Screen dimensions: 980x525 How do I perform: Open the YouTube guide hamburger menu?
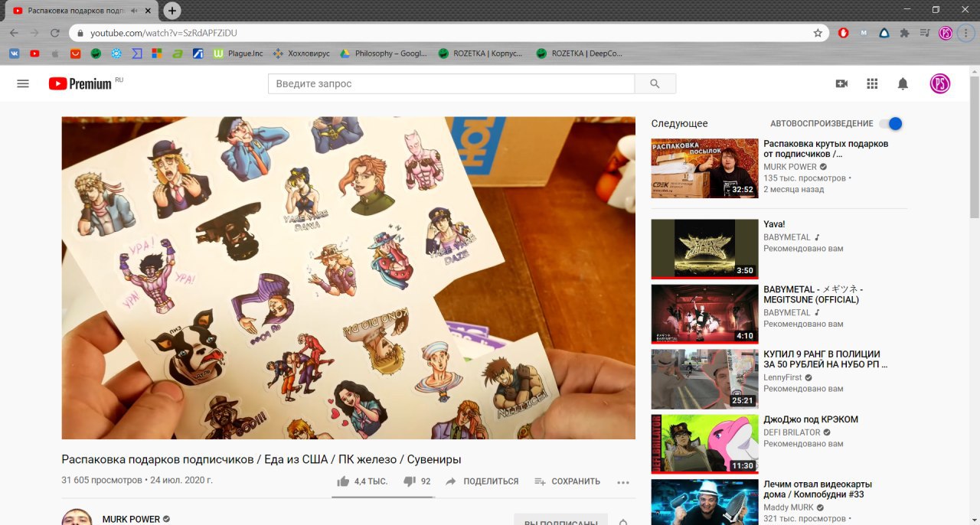pos(23,83)
